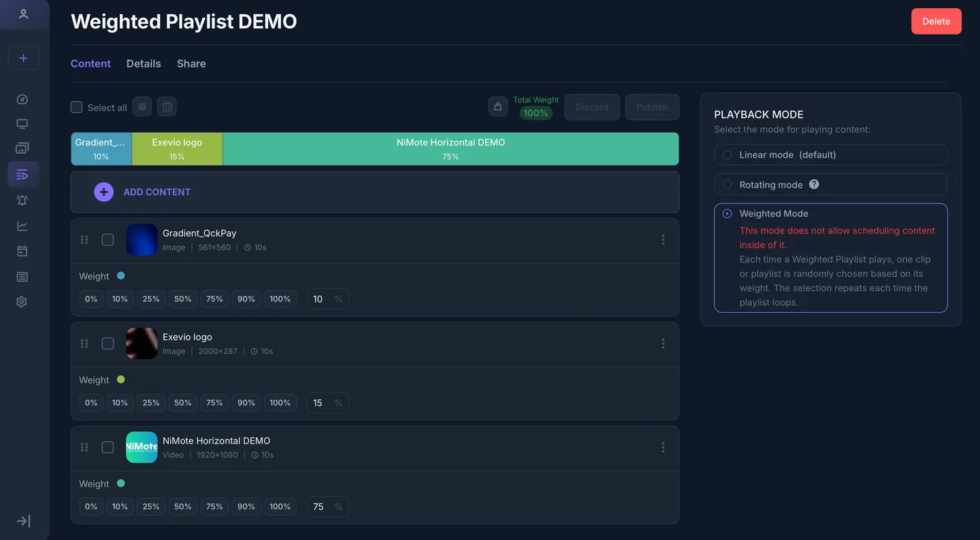Open the three-dot menu for Gradient_QckPay
The width and height of the screenshot is (980, 540).
(663, 239)
